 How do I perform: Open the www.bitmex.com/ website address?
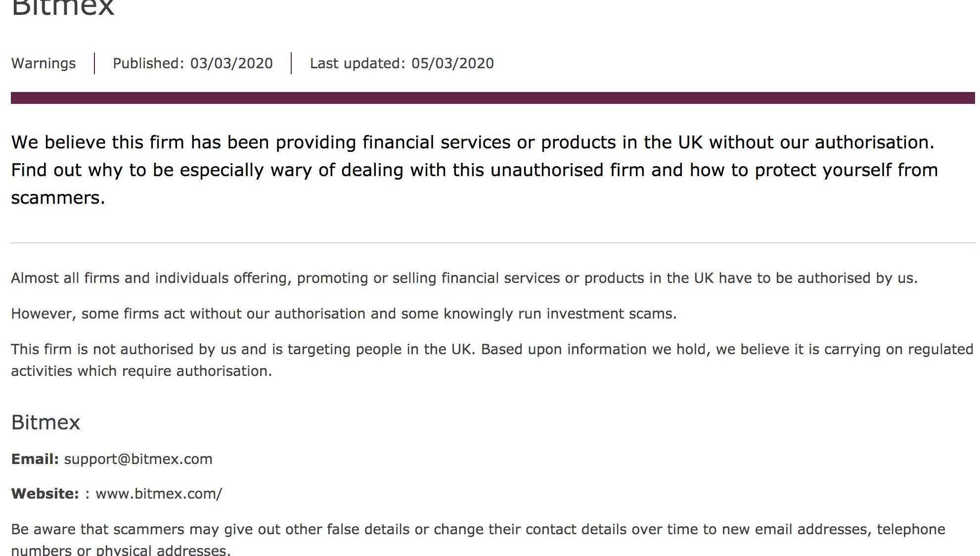pyautogui.click(x=159, y=494)
